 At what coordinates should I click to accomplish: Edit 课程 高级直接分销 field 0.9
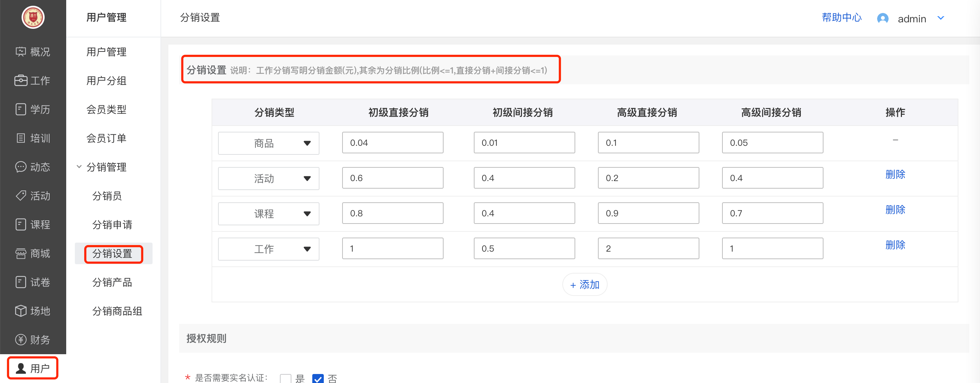click(648, 213)
